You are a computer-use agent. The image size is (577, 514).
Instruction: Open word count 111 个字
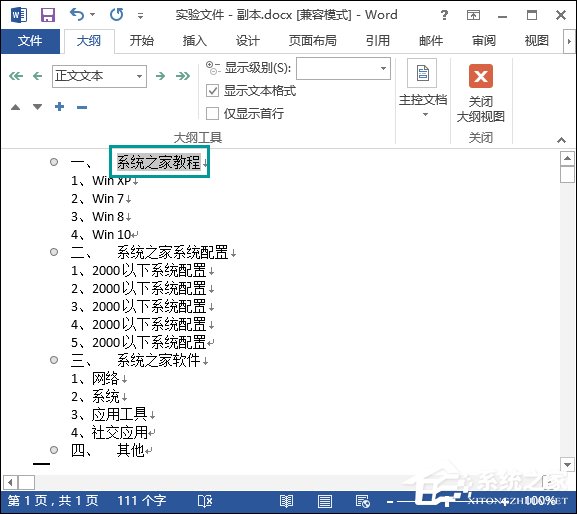click(142, 501)
